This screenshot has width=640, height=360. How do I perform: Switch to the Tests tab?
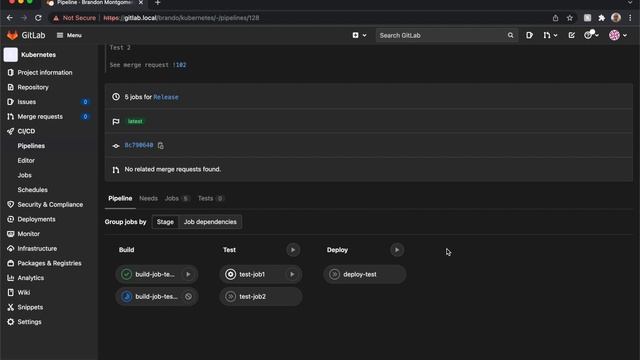click(x=211, y=199)
